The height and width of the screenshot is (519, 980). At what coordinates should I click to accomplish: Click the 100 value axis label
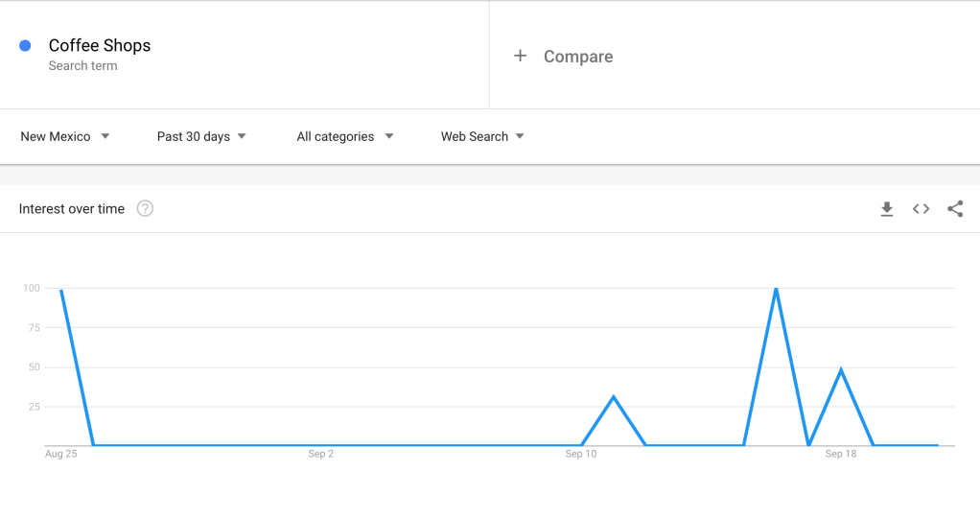[x=32, y=289]
